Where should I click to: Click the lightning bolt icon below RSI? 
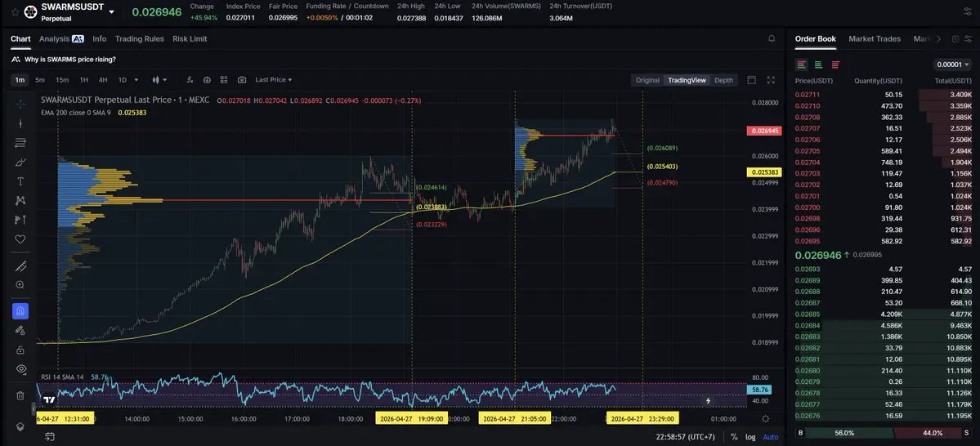[708, 401]
